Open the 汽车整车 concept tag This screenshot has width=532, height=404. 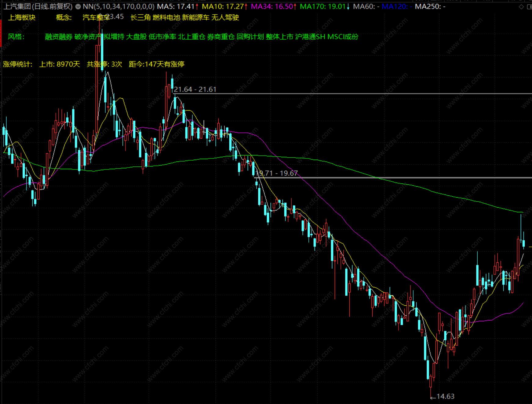pos(96,17)
